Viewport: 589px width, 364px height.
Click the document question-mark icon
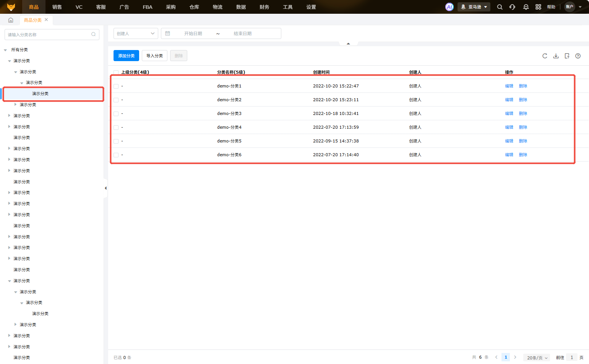tap(567, 56)
